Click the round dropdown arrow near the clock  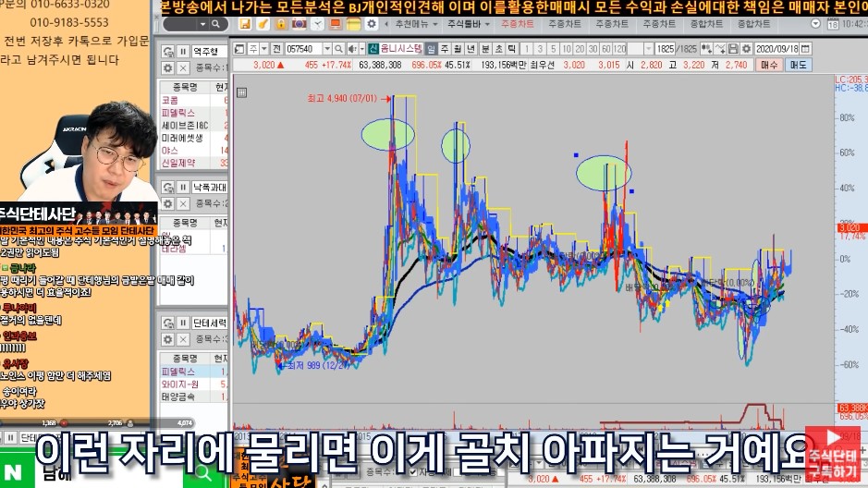pos(815,24)
